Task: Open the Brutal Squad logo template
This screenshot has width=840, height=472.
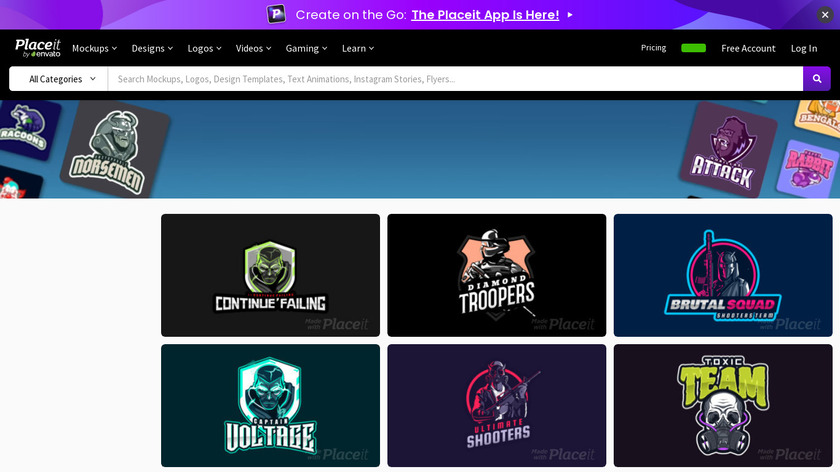Action: pos(723,275)
